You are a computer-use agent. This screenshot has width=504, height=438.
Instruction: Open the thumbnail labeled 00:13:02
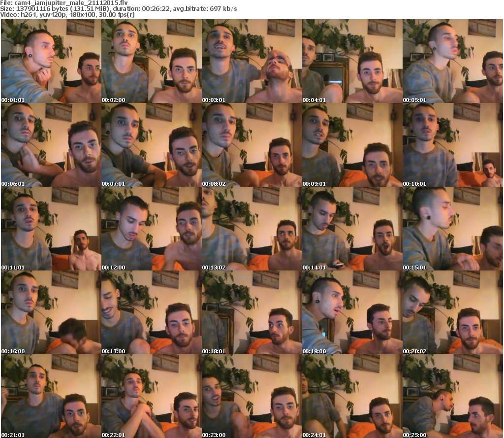252,229
